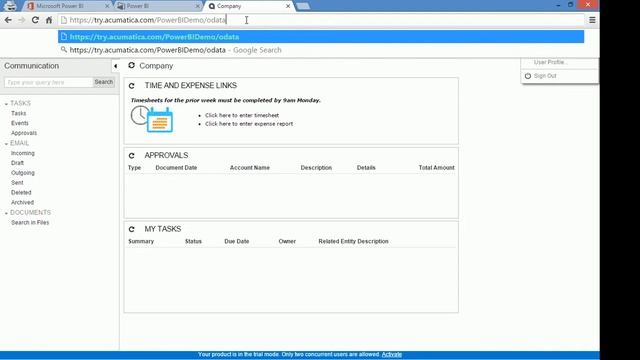Sort Approvals by Description column
The width and height of the screenshot is (640, 360).
tap(316, 168)
